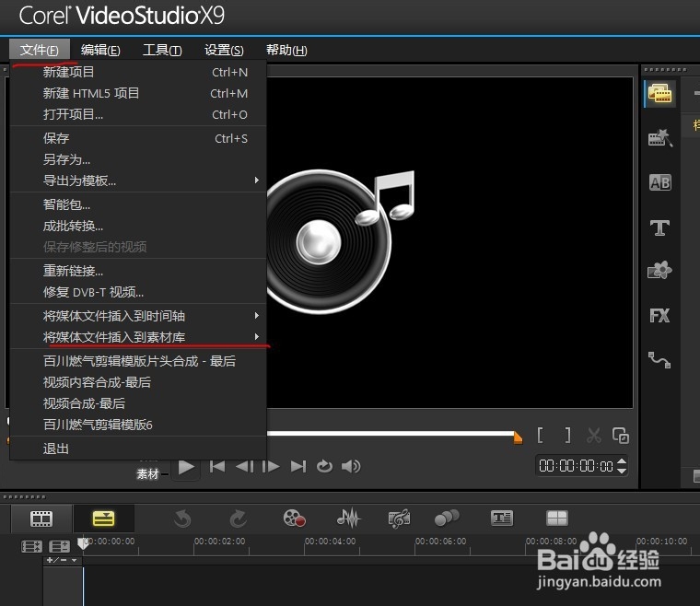Click the System Volume speaker icon
Screen dimensions: 700x606
pyautogui.click(x=351, y=467)
